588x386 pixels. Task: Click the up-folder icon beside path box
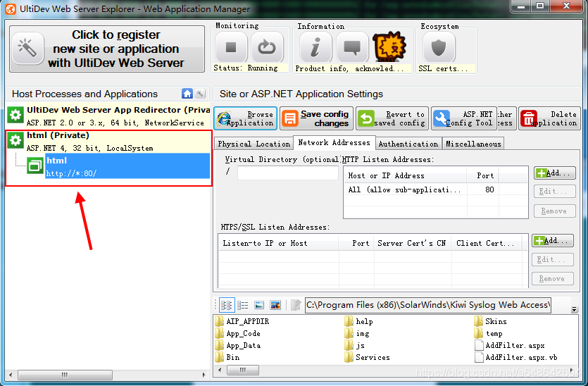(296, 305)
